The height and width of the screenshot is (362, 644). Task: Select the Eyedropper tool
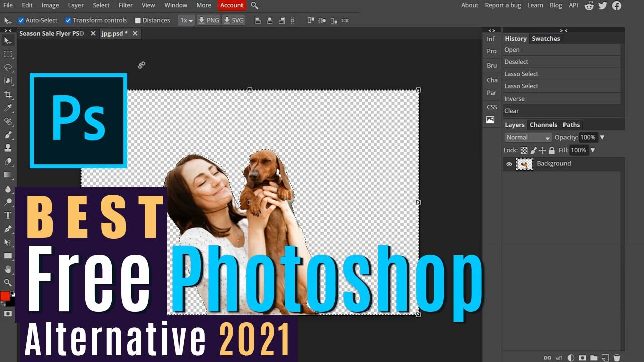click(x=8, y=108)
